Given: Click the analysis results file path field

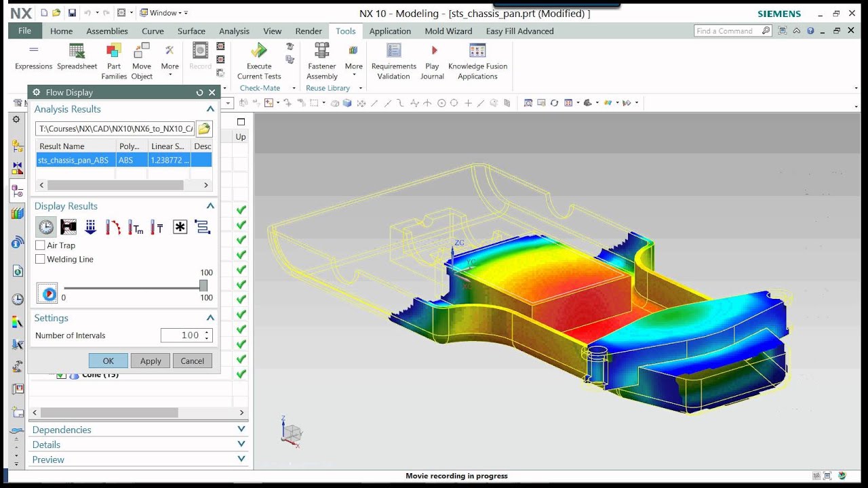Looking at the screenshot, I should pyautogui.click(x=115, y=128).
